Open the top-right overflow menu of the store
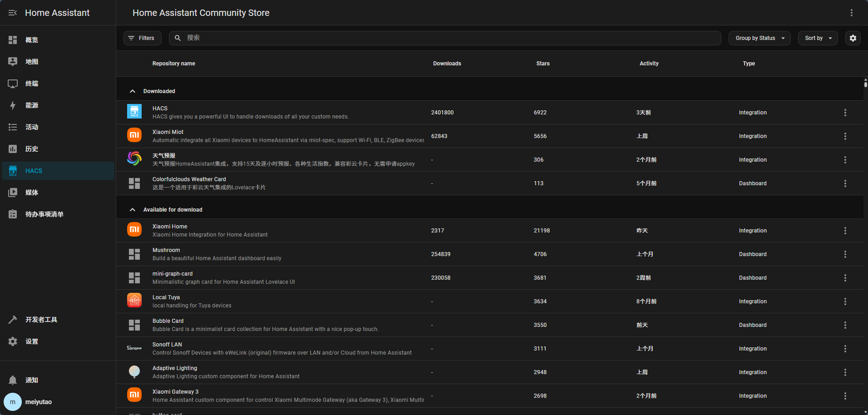Viewport: 868px width, 415px height. pos(851,13)
